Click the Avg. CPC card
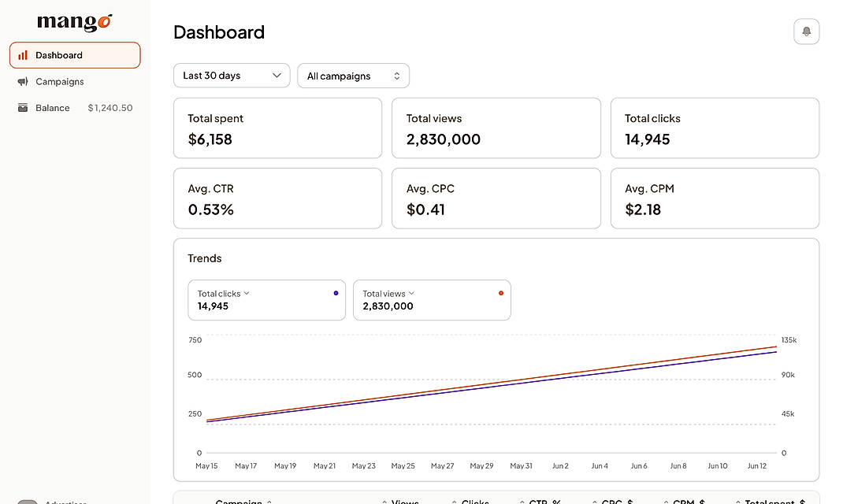The height and width of the screenshot is (504, 843). point(496,198)
